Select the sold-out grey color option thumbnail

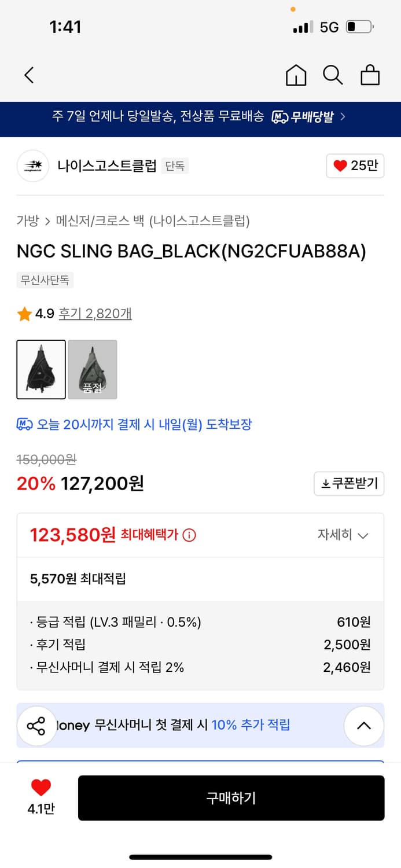click(93, 369)
